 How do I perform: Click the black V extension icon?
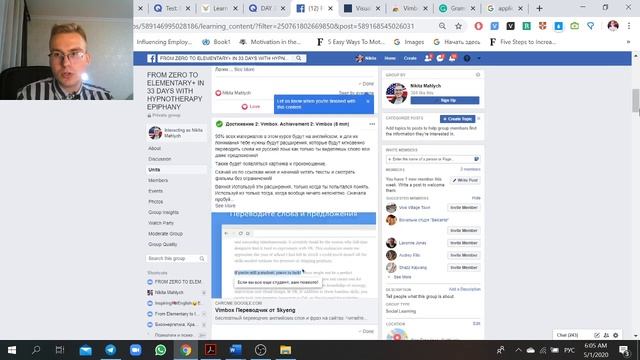(510, 26)
